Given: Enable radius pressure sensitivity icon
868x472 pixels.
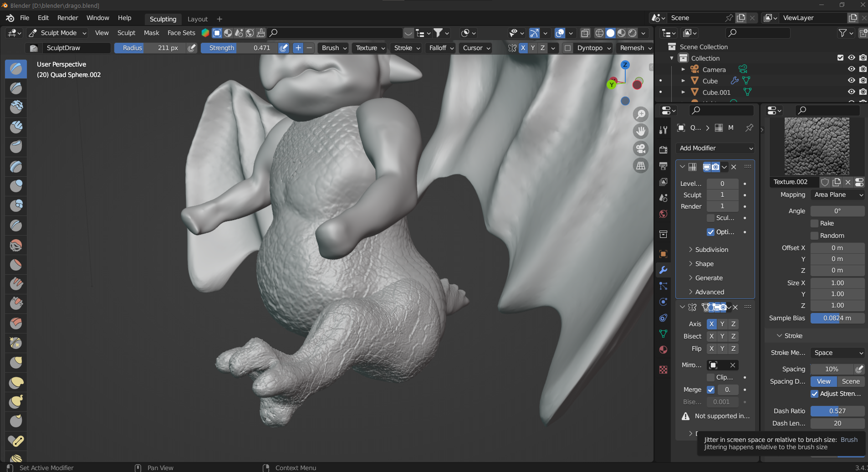Looking at the screenshot, I should pos(192,48).
